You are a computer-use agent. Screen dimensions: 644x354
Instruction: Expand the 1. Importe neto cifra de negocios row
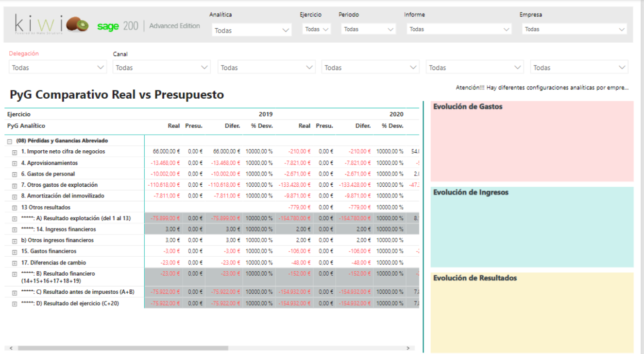pyautogui.click(x=15, y=152)
